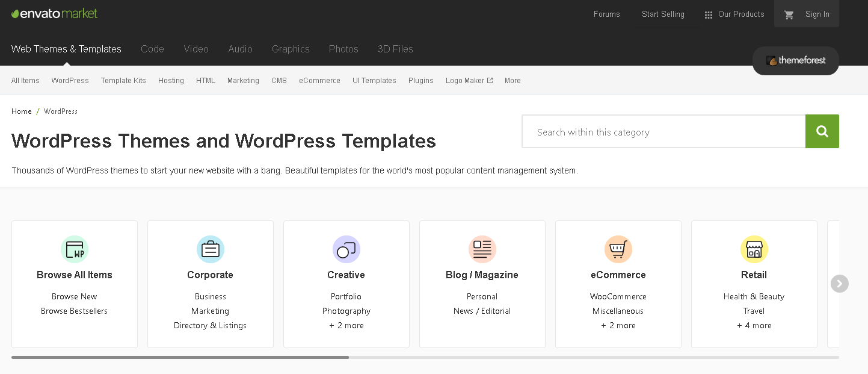Open Hosting menu item

(171, 80)
